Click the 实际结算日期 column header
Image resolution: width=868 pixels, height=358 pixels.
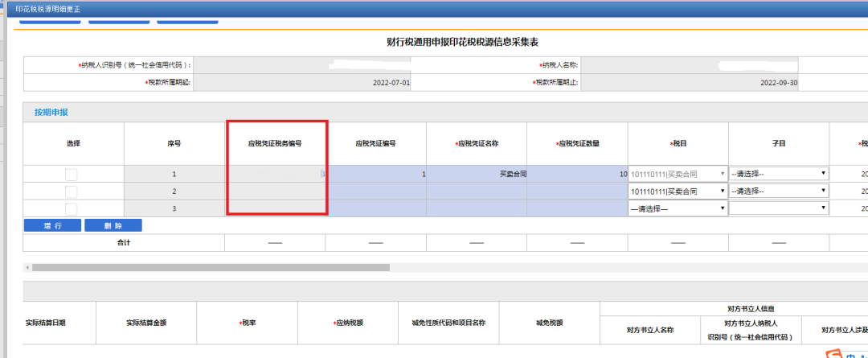45,323
